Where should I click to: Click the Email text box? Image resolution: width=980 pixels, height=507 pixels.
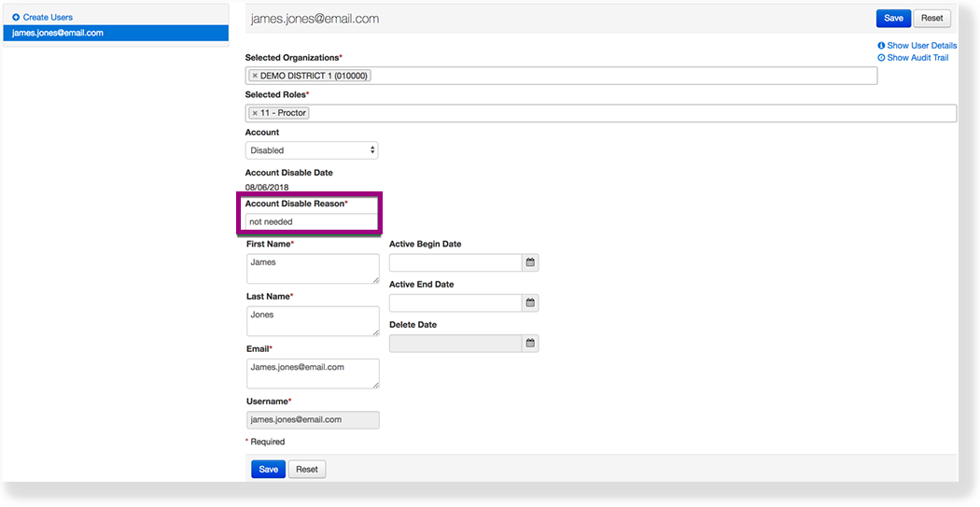(312, 373)
